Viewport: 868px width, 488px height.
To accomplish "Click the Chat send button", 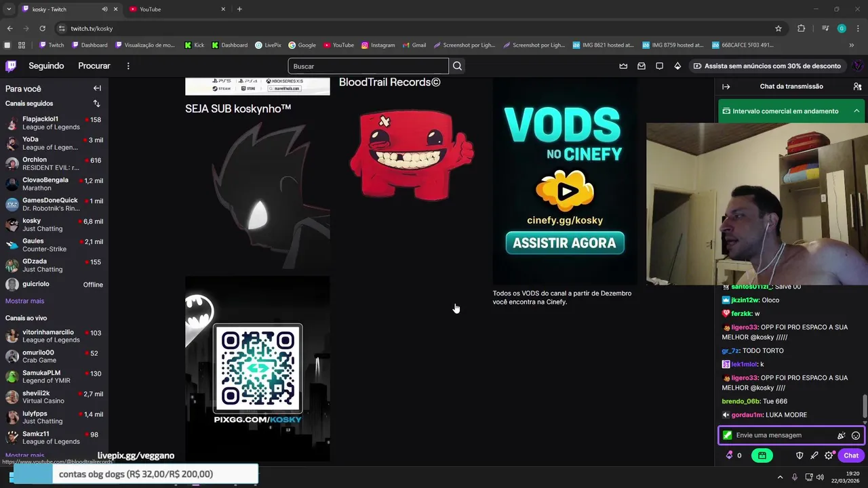I will 851,455.
